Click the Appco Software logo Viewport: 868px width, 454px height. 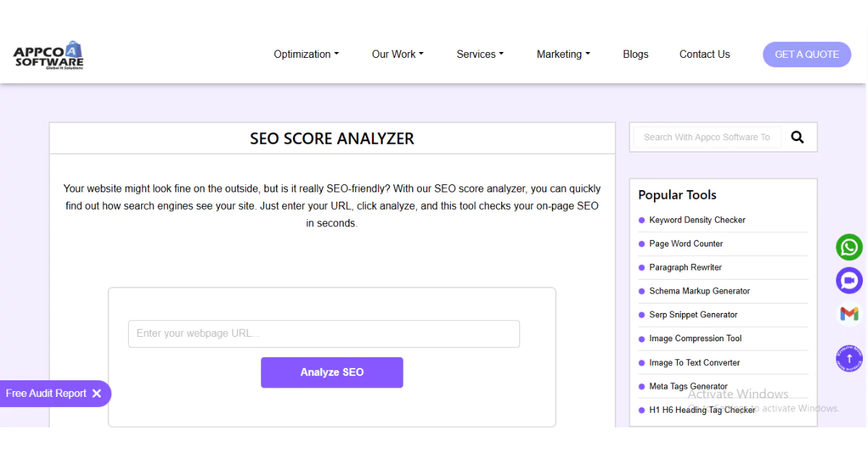[x=48, y=54]
